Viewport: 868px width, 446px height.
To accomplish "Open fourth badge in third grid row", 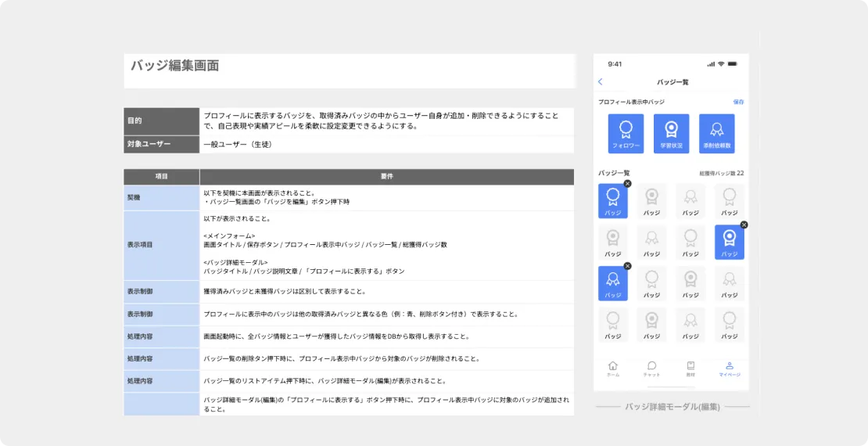I will [x=730, y=283].
